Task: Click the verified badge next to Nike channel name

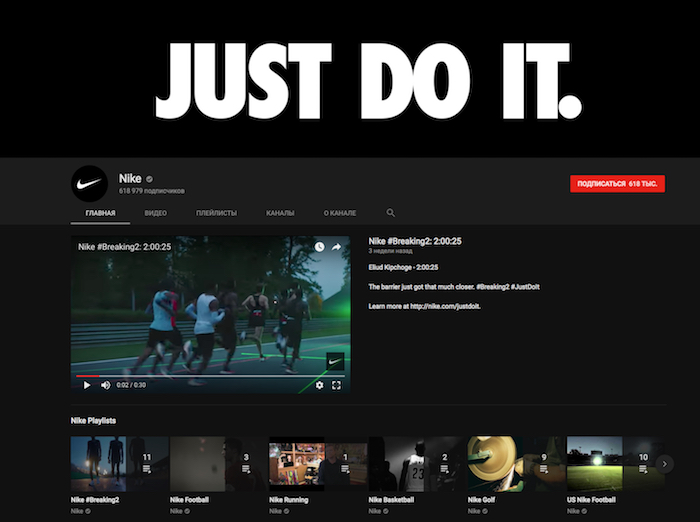Action: pos(150,179)
